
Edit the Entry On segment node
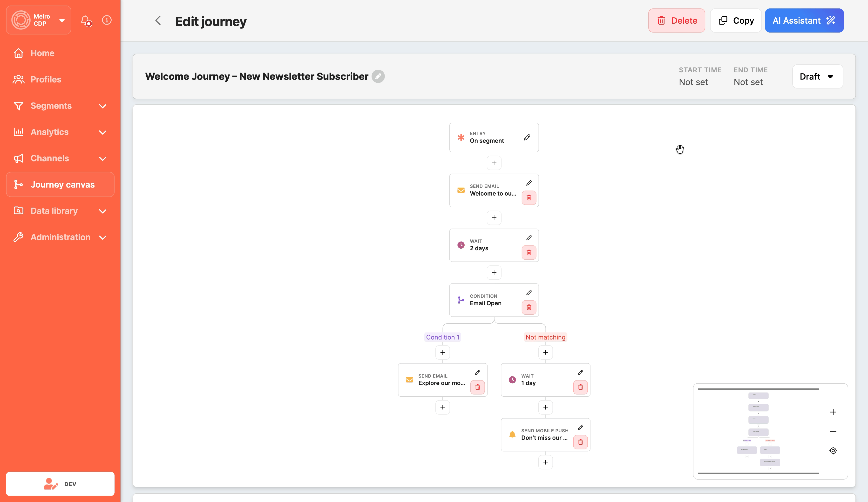pos(527,137)
